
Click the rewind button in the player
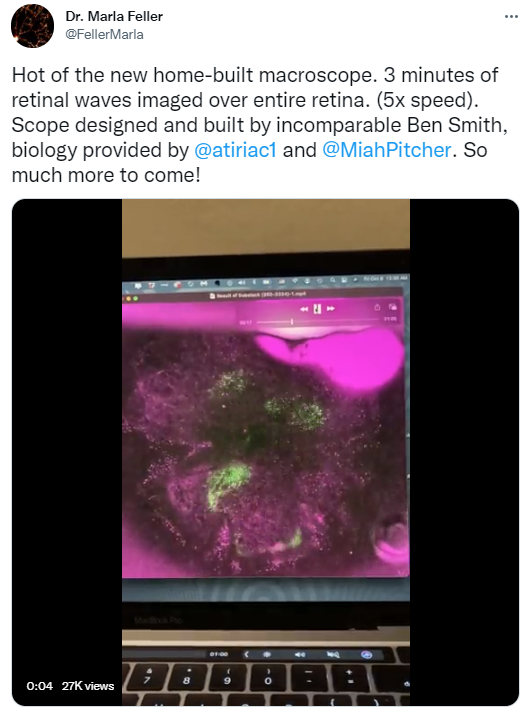click(x=304, y=309)
